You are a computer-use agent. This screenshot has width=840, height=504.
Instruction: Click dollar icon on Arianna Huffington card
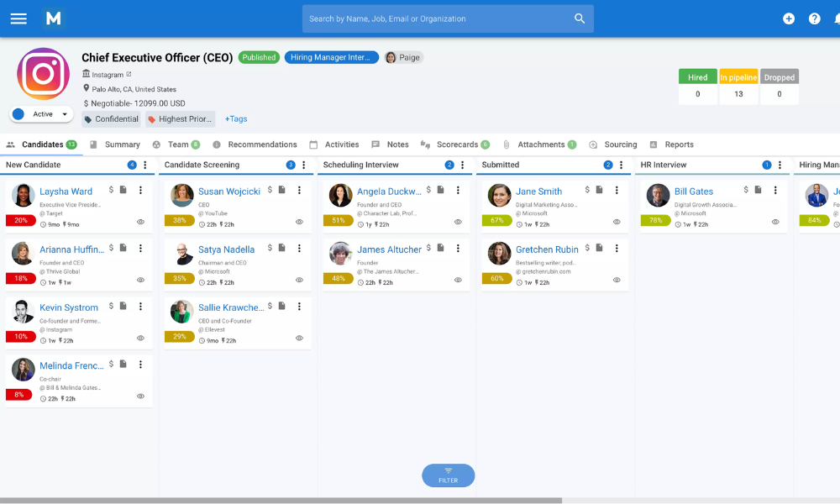[x=111, y=248]
